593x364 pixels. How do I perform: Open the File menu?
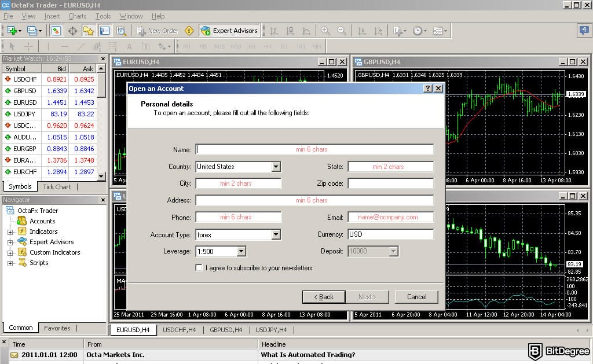pyautogui.click(x=8, y=16)
